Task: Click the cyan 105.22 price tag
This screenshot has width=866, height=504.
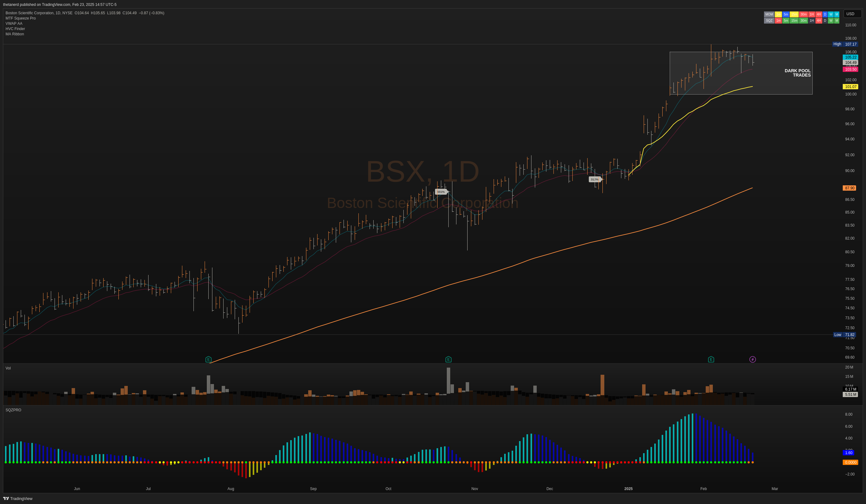Action: (x=850, y=57)
